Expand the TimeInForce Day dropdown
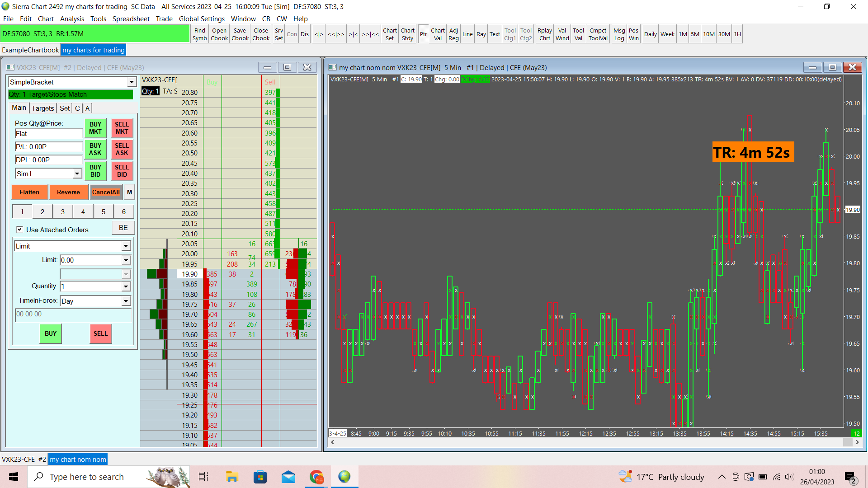Image resolution: width=868 pixels, height=488 pixels. pyautogui.click(x=126, y=301)
